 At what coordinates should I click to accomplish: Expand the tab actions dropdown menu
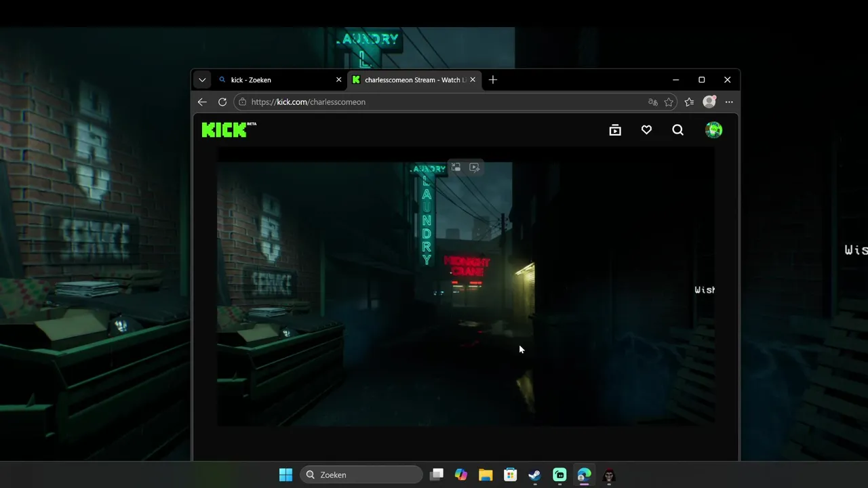pyautogui.click(x=202, y=79)
